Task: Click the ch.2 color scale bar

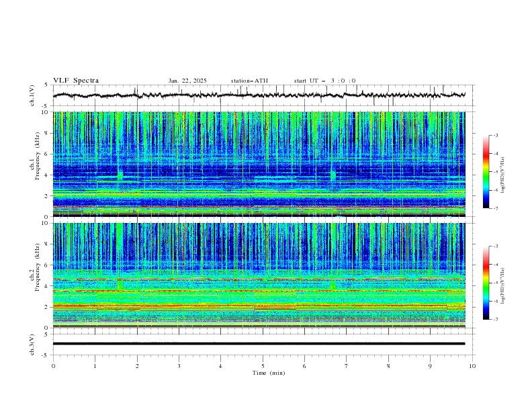Action: point(486,283)
